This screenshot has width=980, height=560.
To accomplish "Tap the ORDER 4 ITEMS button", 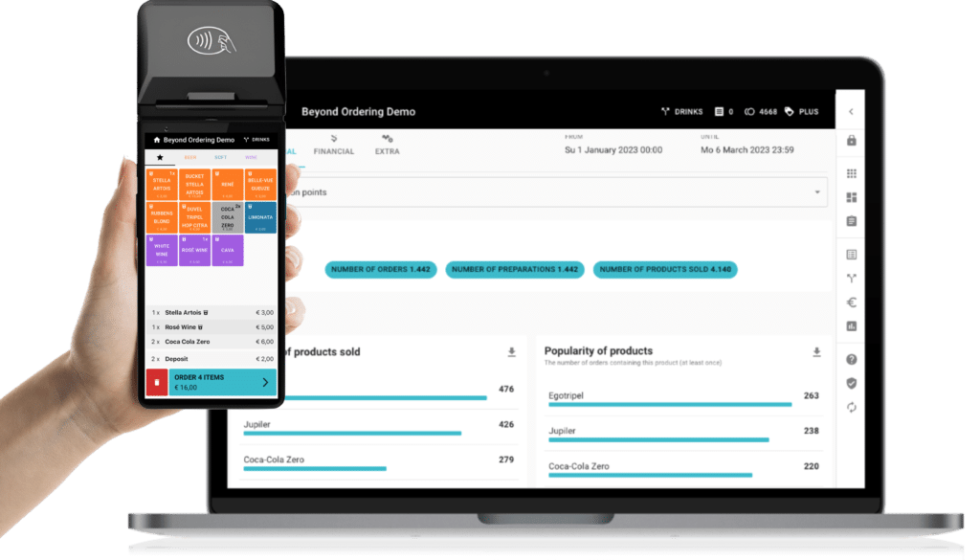I will coord(222,382).
